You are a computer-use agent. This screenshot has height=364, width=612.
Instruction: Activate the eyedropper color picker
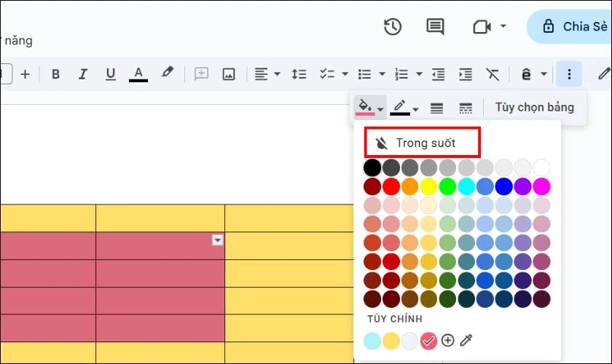tap(466, 340)
